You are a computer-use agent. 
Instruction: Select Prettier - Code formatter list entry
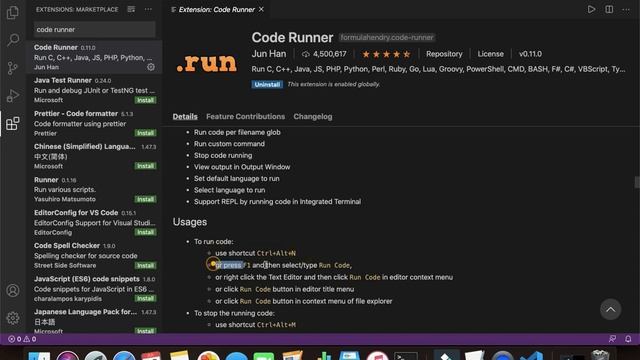(94, 123)
